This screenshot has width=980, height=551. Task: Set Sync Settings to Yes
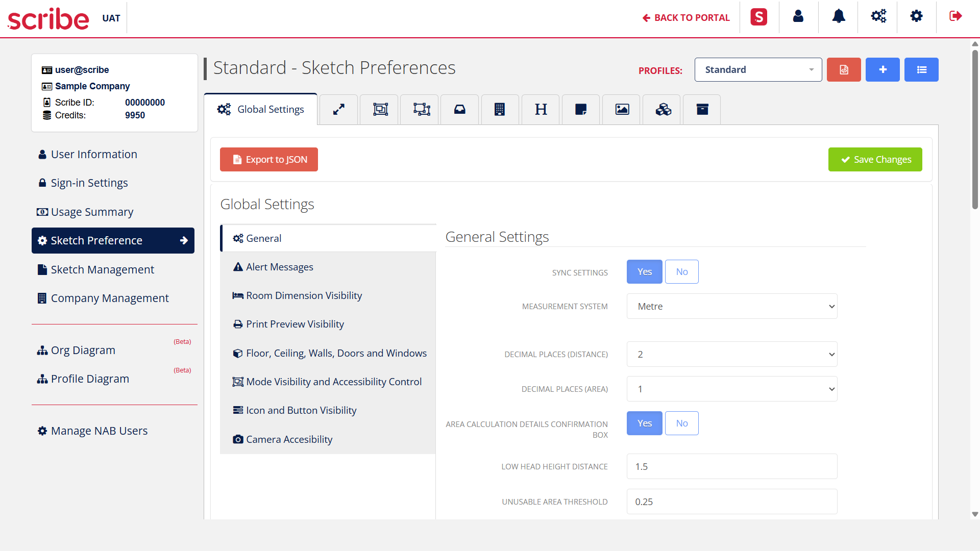tap(644, 272)
